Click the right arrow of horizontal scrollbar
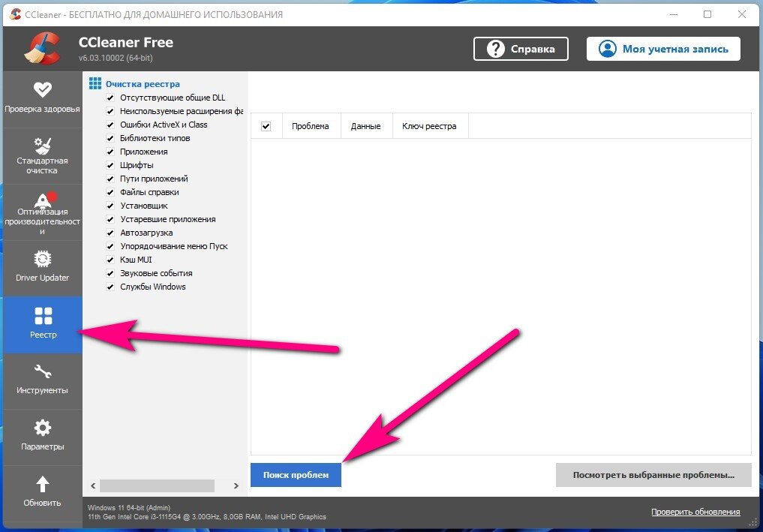763x532 pixels. pyautogui.click(x=236, y=485)
